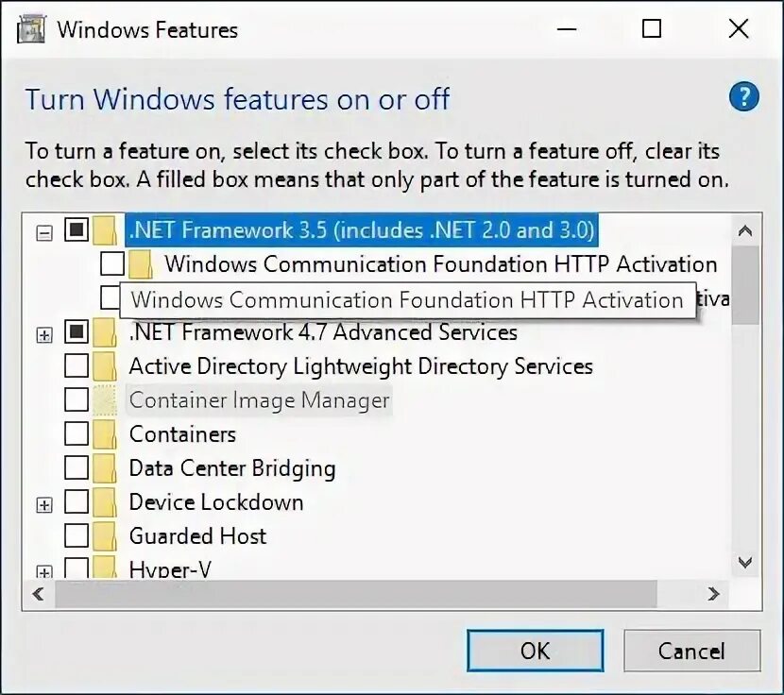Check the Data Center Bridging checkbox
Image resolution: width=784 pixels, height=695 pixels.
(77, 467)
